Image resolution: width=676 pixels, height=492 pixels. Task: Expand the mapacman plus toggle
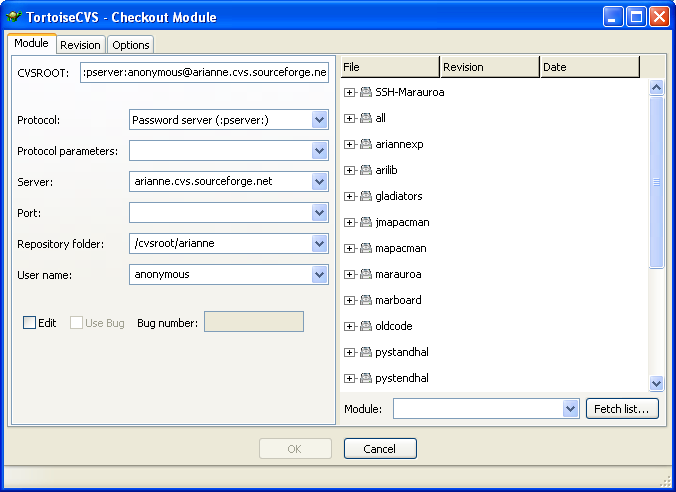(350, 248)
